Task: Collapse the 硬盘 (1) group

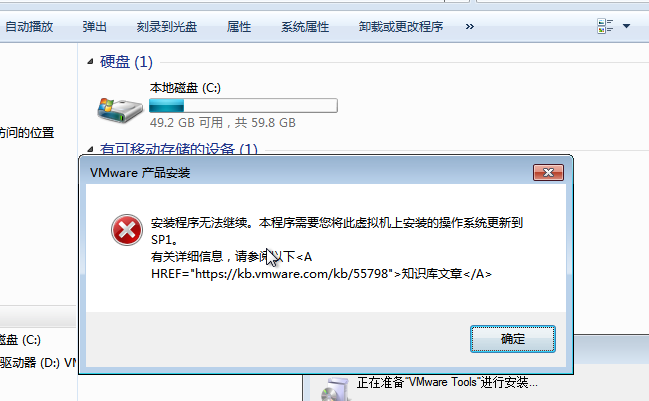Action: tap(90, 62)
